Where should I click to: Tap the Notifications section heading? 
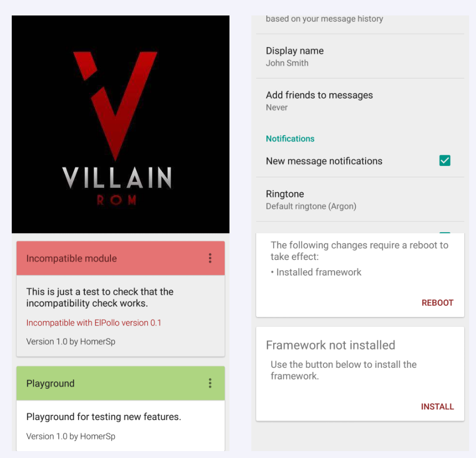click(290, 139)
